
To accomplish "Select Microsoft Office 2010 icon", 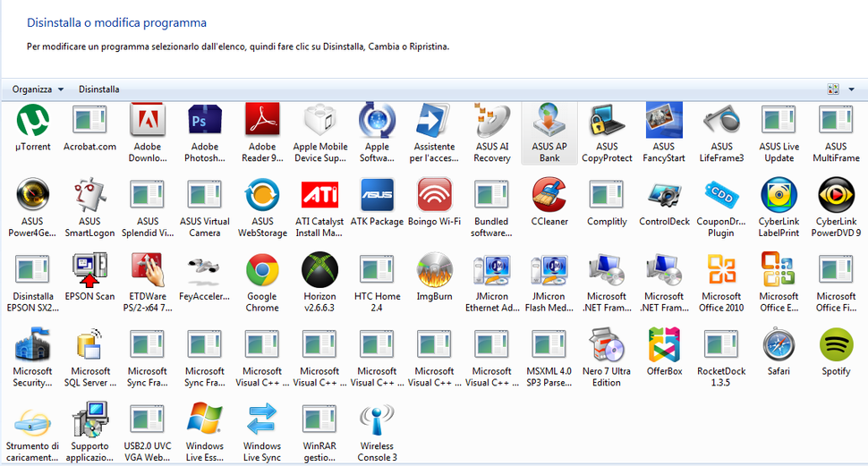I will pyautogui.click(x=721, y=269).
